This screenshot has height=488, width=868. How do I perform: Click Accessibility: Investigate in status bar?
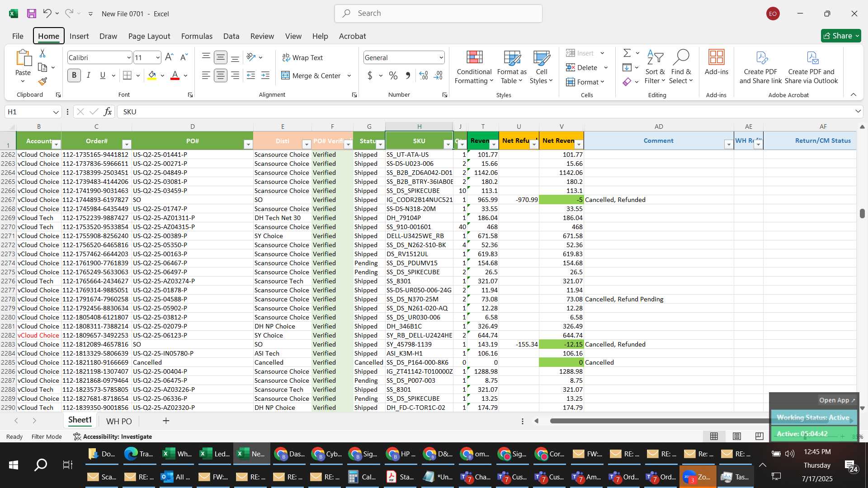click(x=113, y=436)
